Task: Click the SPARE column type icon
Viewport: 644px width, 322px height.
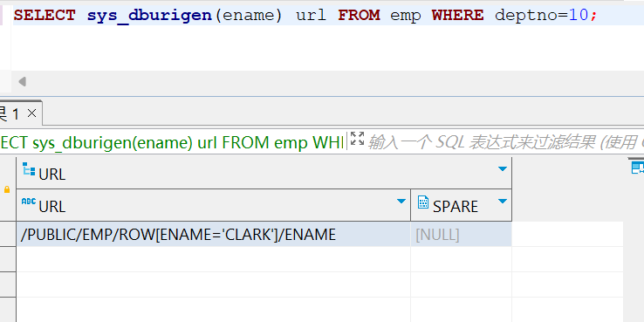Action: (x=422, y=202)
